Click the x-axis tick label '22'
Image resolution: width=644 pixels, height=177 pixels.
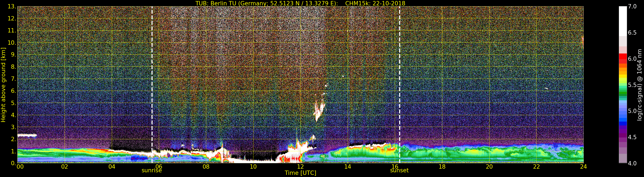click(536, 167)
